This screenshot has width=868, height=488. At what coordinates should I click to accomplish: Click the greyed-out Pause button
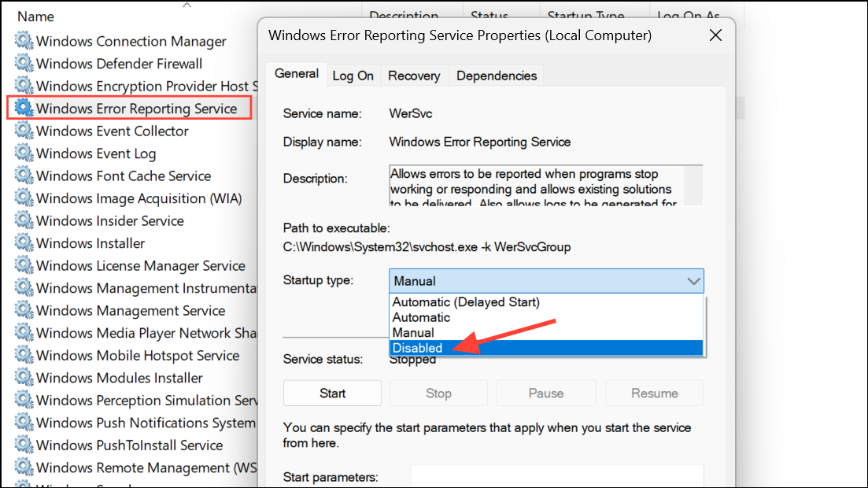point(546,394)
